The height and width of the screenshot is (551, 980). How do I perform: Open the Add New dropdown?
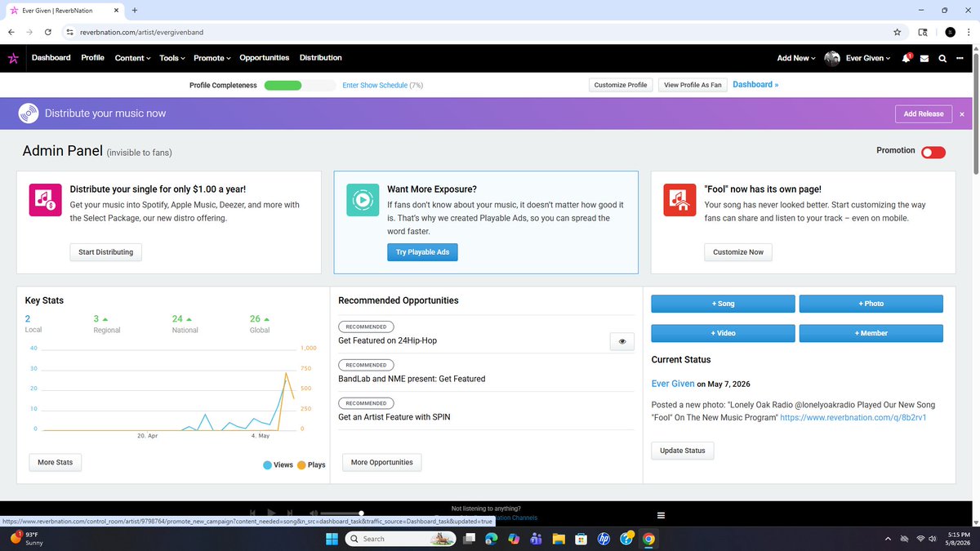coord(796,58)
